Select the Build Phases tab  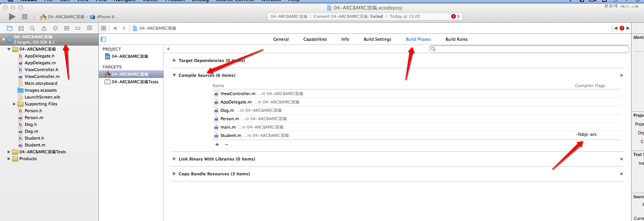(418, 39)
